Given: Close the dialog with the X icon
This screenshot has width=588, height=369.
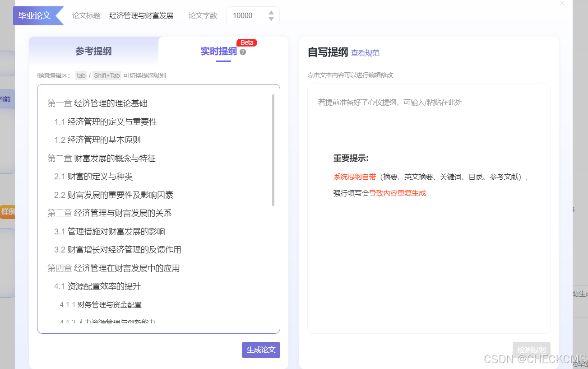Looking at the screenshot, I should pyautogui.click(x=562, y=4).
